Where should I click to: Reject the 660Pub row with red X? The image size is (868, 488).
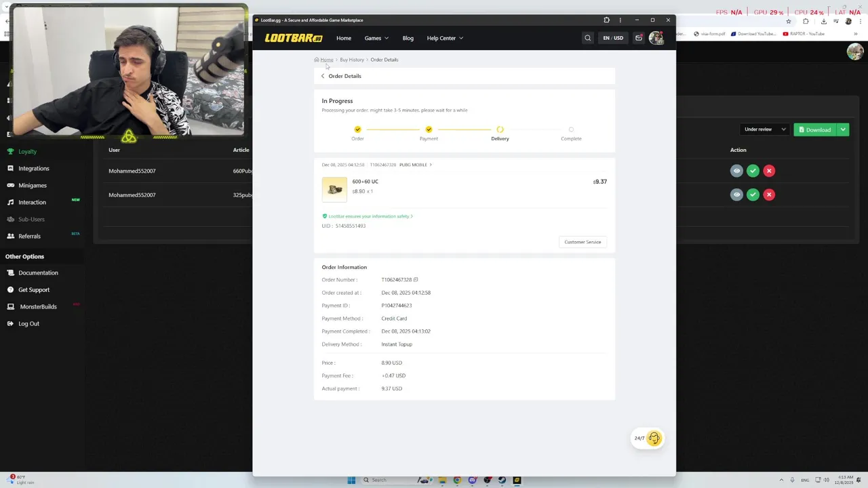[x=769, y=171]
